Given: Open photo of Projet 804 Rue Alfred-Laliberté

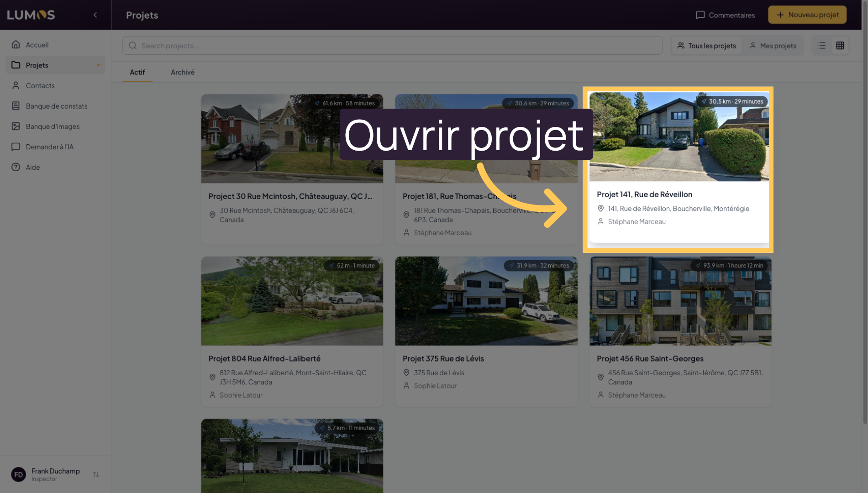Looking at the screenshot, I should (x=292, y=301).
